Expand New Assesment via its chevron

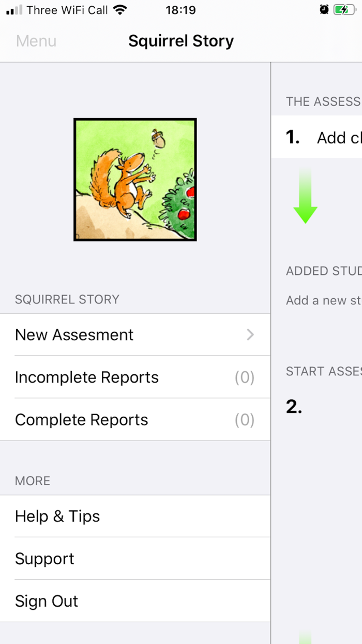coord(250,335)
